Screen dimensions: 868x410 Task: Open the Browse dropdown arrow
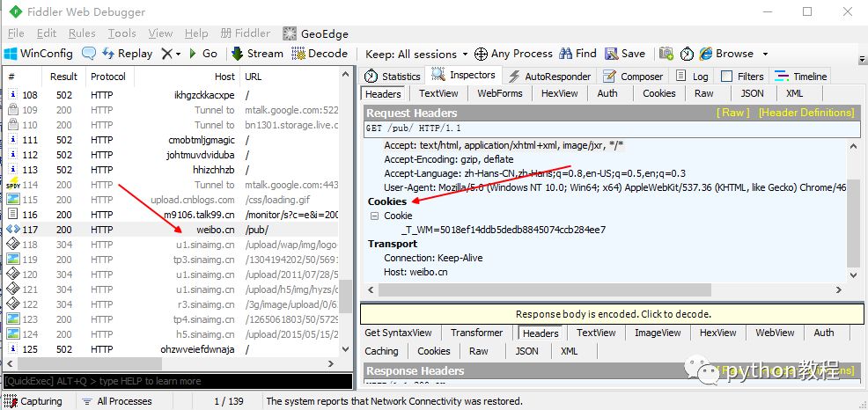[765, 55]
